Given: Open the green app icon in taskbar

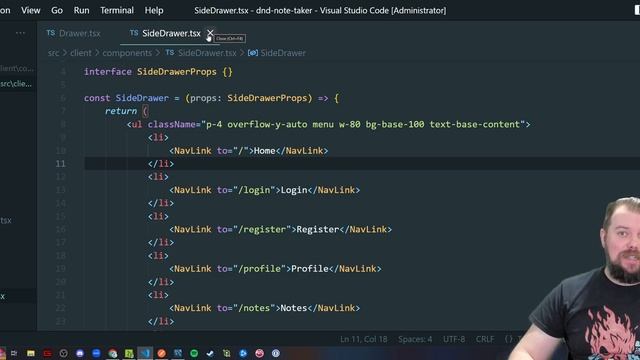Looking at the screenshot, I should coord(129,353).
